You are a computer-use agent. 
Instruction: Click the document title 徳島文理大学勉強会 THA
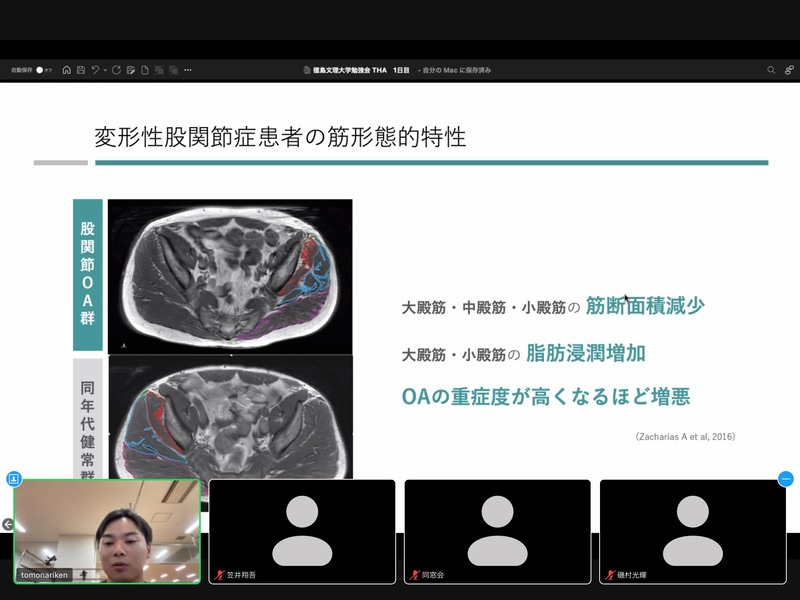click(x=349, y=70)
